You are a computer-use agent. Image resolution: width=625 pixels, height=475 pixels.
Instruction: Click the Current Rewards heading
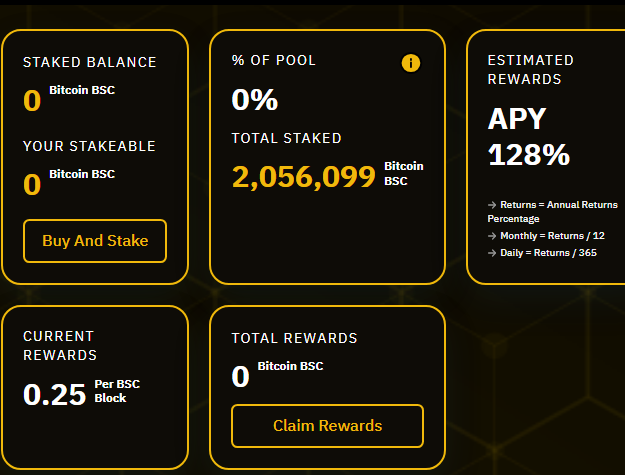click(60, 345)
